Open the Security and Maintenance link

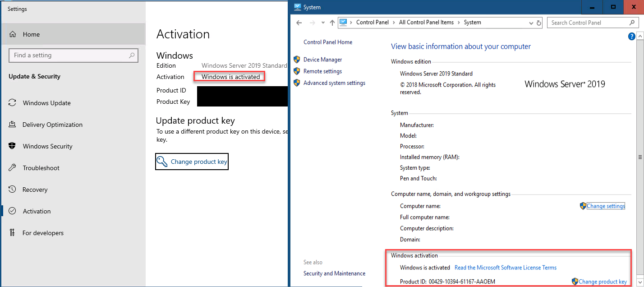tap(334, 273)
